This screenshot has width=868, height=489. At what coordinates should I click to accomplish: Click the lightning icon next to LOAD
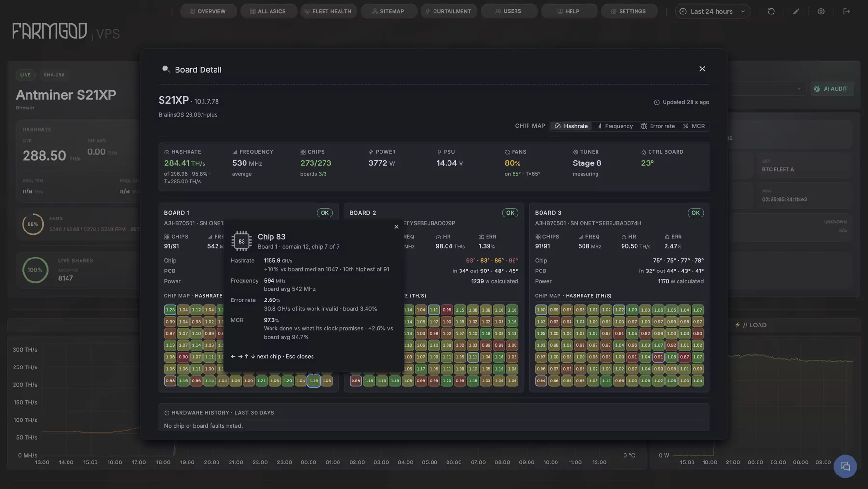point(737,325)
